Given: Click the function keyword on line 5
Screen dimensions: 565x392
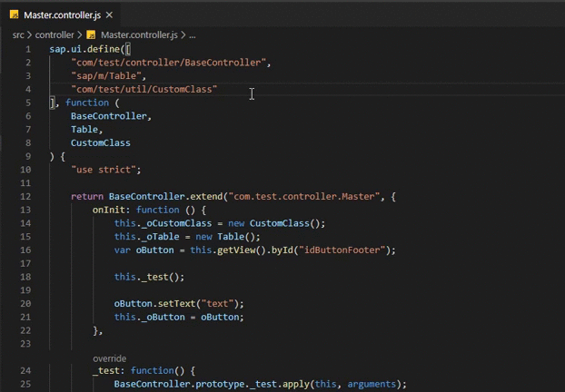Looking at the screenshot, I should 87,103.
